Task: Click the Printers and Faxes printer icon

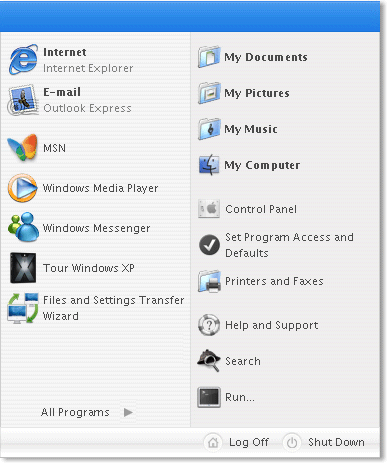Action: pos(209,281)
